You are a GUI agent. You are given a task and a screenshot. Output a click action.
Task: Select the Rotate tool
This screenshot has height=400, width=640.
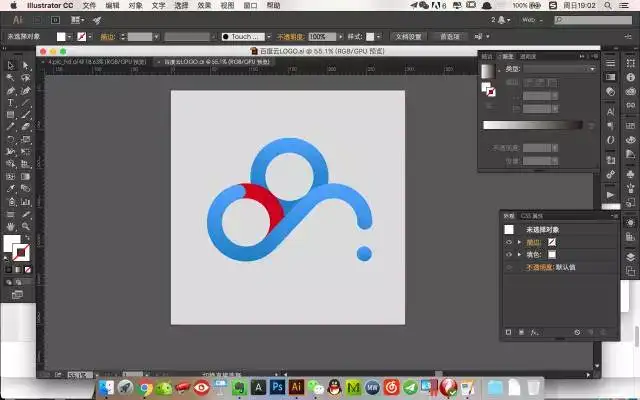[11, 140]
